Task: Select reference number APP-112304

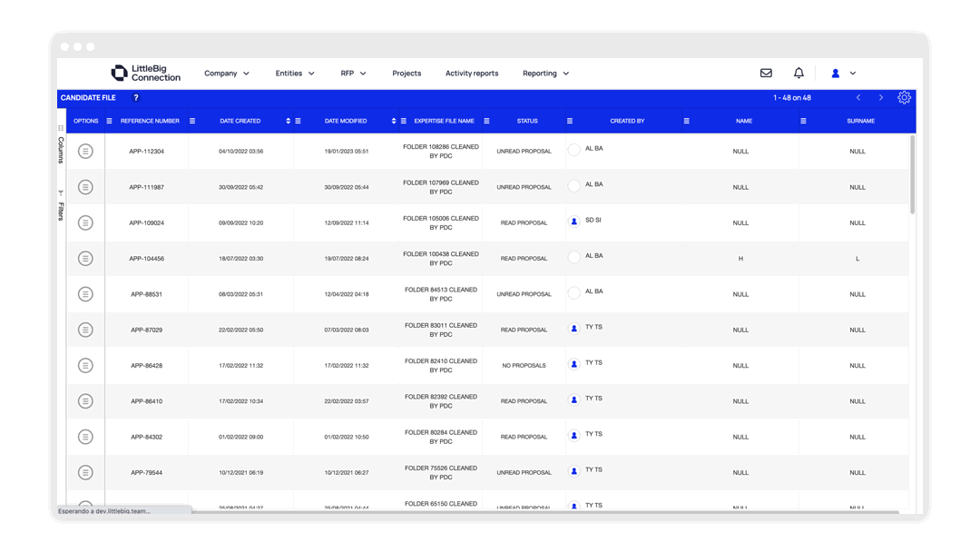Action: tap(147, 152)
